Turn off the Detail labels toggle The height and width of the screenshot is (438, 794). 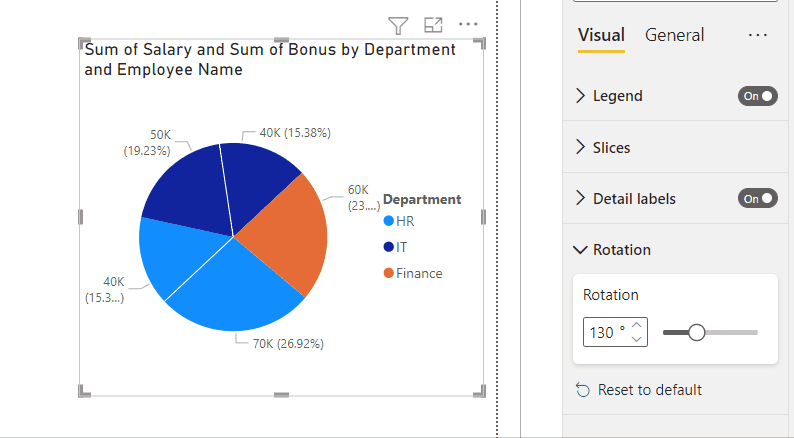click(x=758, y=198)
